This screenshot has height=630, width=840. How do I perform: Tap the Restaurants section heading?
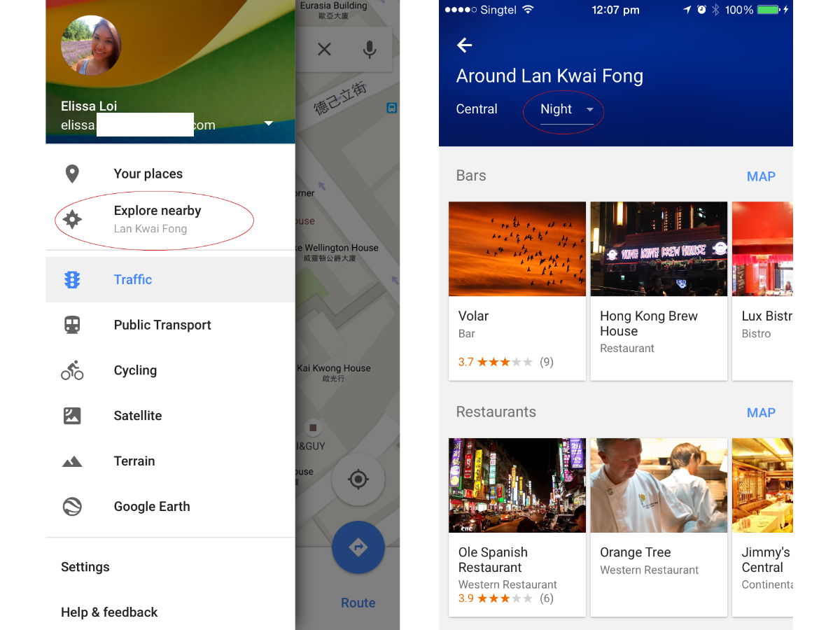(x=496, y=412)
